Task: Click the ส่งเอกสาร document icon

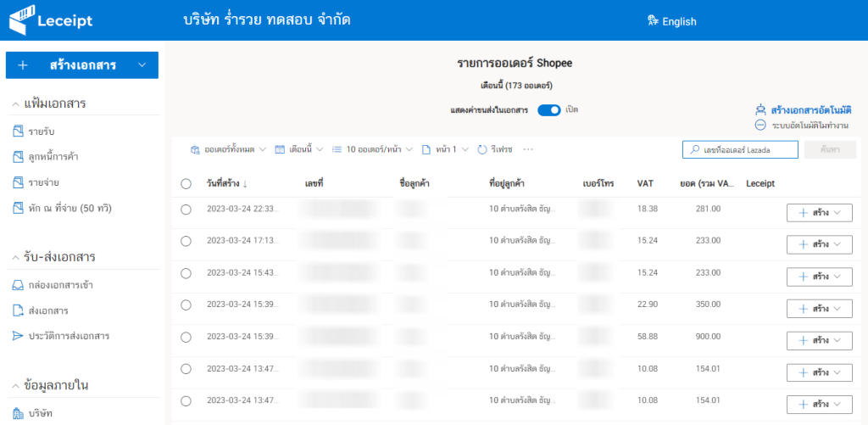Action: (x=17, y=310)
